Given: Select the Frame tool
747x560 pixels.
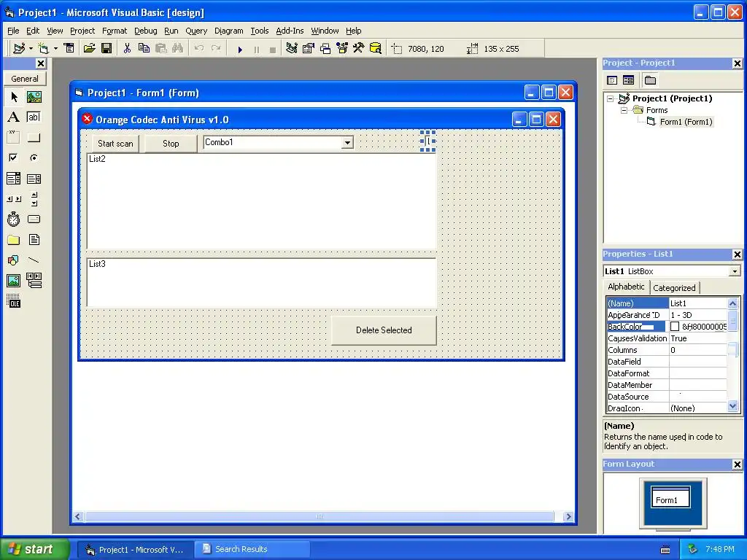Looking at the screenshot, I should tap(14, 138).
